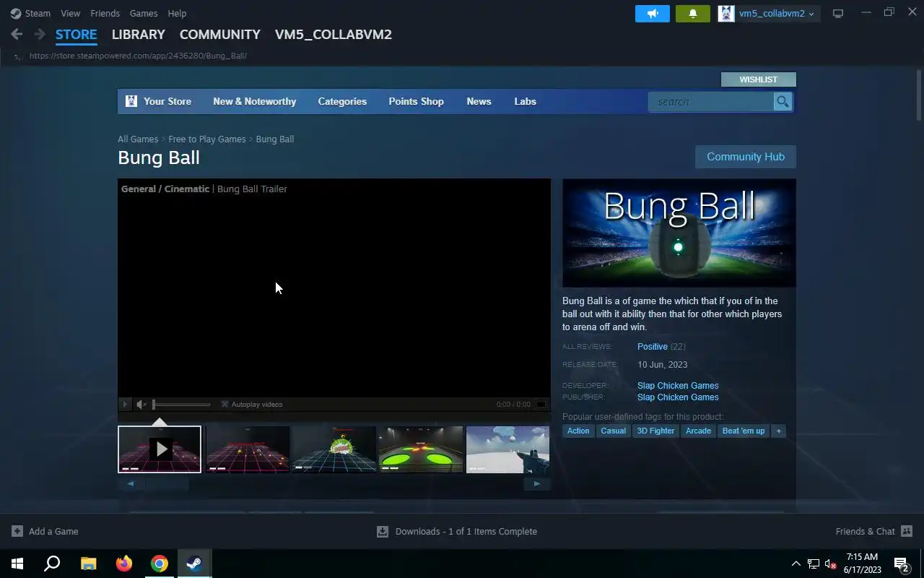Expand more tags with the plus button
This screenshot has height=578, width=924.
(778, 431)
